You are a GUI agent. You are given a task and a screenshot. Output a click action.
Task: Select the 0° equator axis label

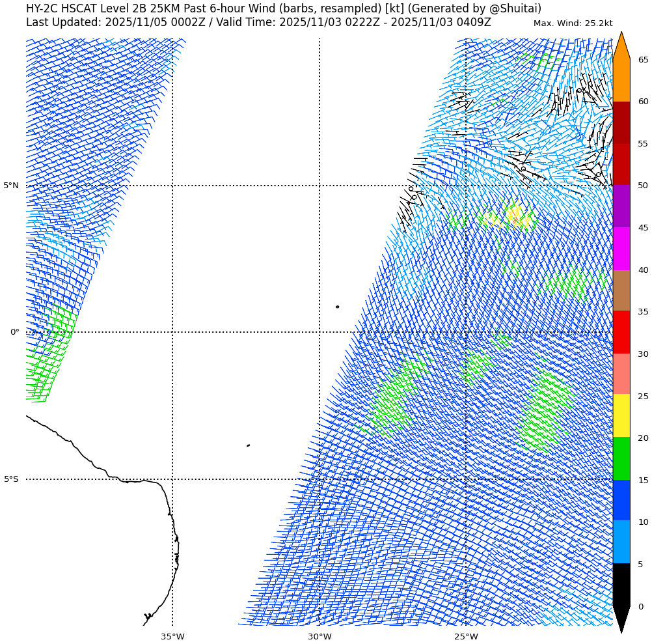[x=14, y=332]
